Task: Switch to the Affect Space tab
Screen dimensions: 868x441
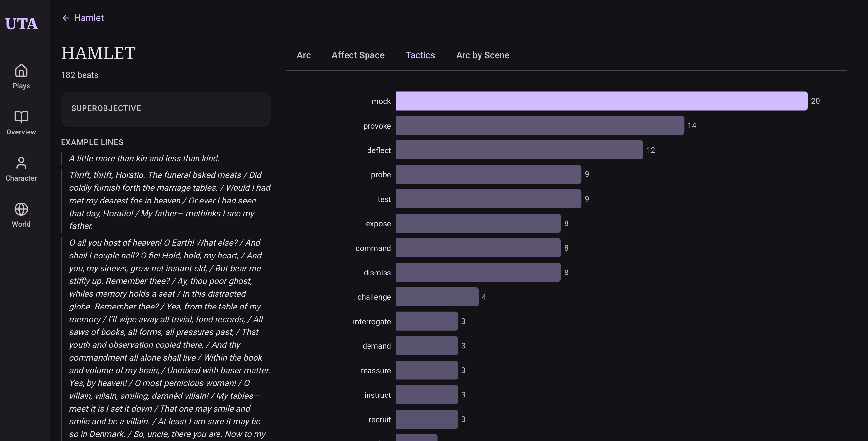Action: pos(358,55)
